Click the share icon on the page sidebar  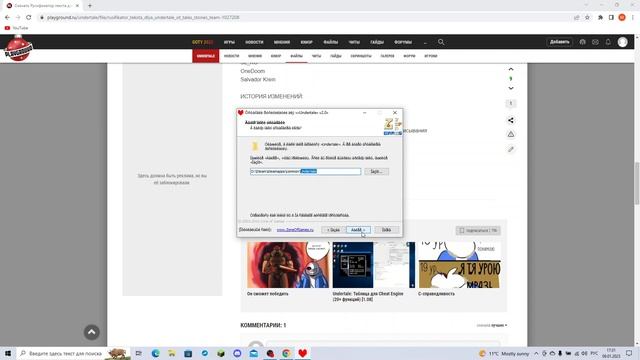click(511, 120)
